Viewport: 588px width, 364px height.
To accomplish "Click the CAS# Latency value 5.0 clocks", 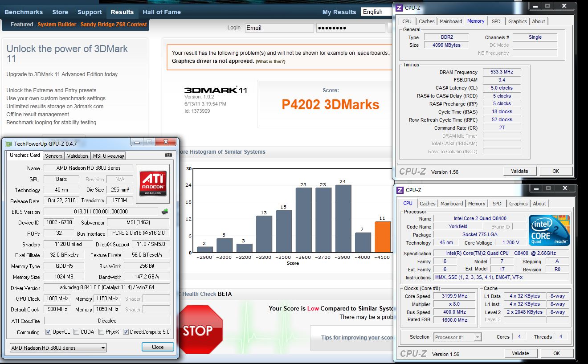I will (502, 88).
